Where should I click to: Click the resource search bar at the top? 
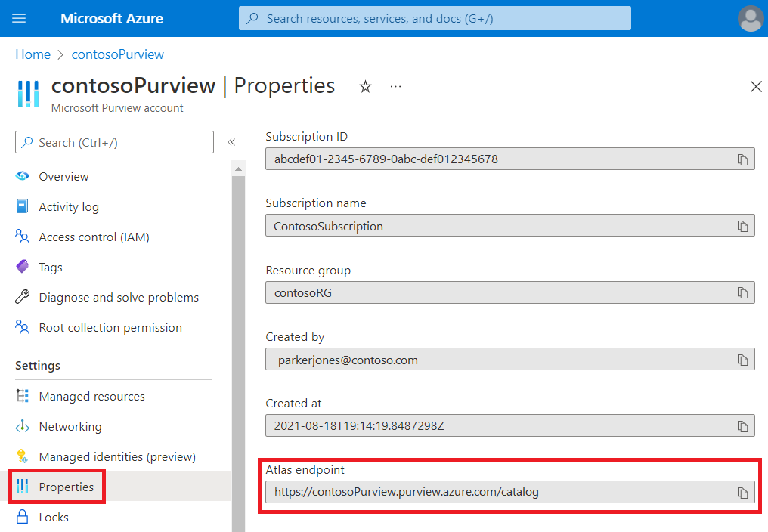(x=435, y=18)
